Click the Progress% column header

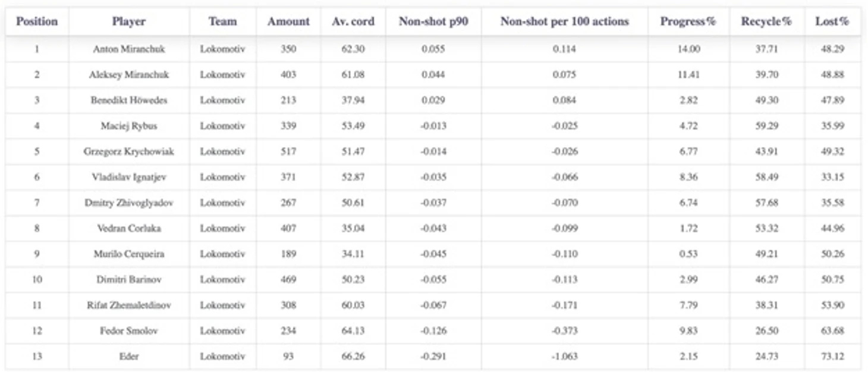[688, 22]
